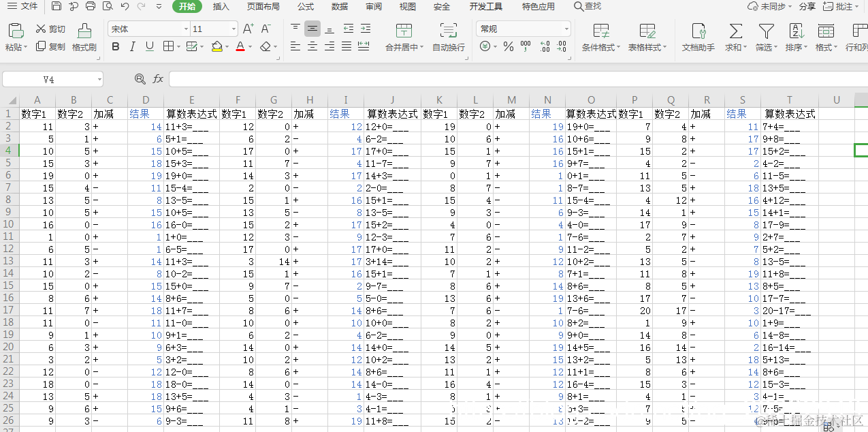Click the zoom magnifier icon beside fx
The image size is (868, 432).
coord(140,79)
